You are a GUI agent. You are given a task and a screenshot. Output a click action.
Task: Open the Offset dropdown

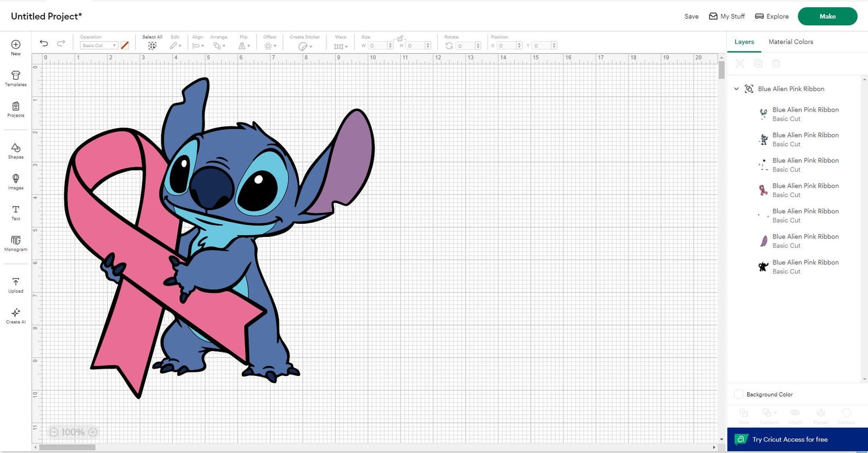click(x=270, y=46)
